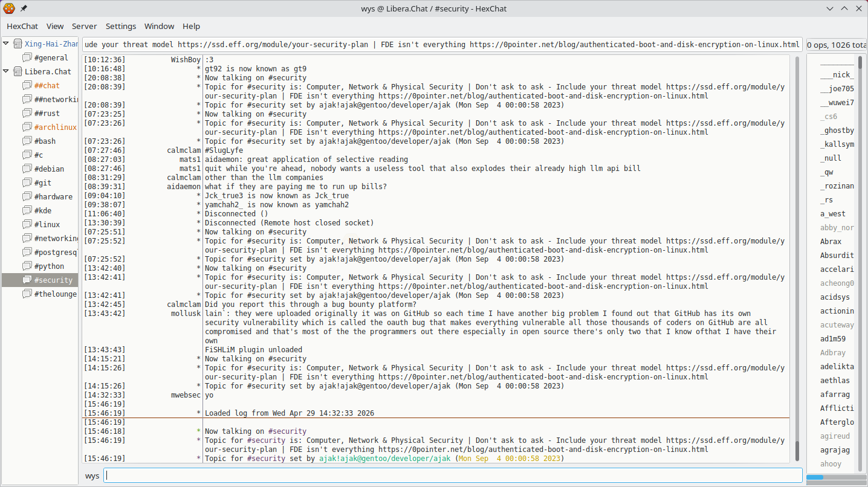The image size is (868, 487).
Task: Collapse the Xing-Hai-Zhan server tree
Action: coord(7,44)
